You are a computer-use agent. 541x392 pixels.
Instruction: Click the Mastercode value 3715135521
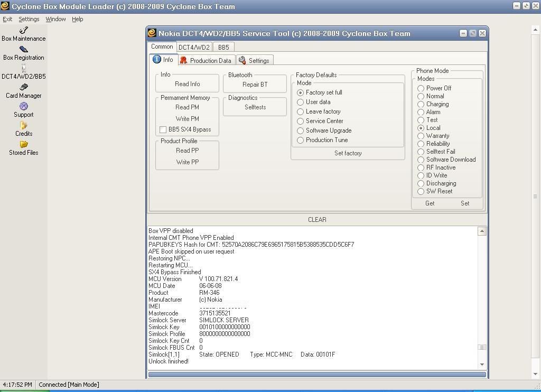point(215,313)
